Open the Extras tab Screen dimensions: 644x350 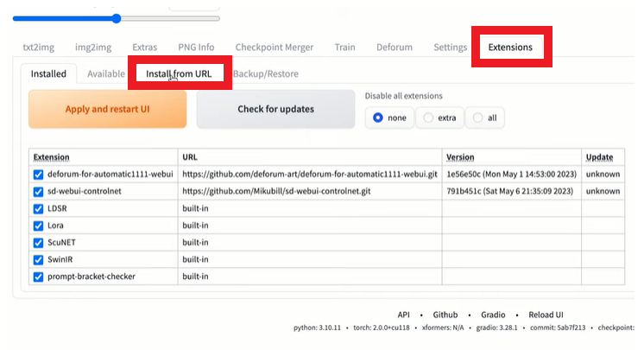pos(144,48)
